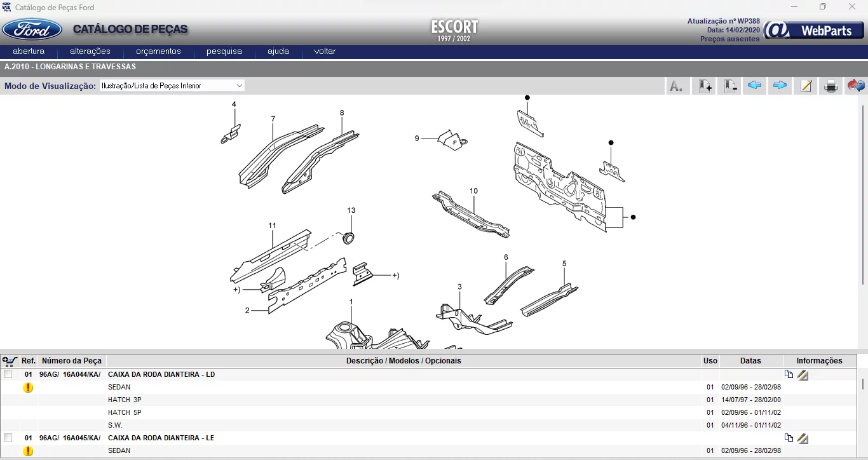Open the pesquisa menu
This screenshot has height=460, width=868.
224,51
